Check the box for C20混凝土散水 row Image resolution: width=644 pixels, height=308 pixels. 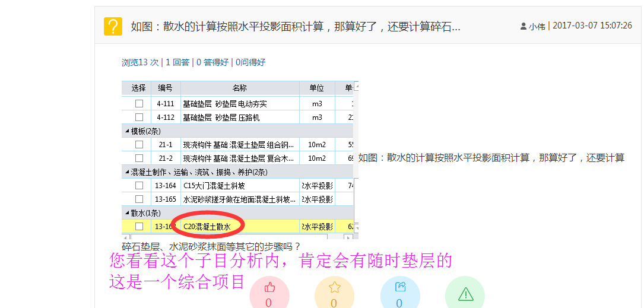coord(139,226)
